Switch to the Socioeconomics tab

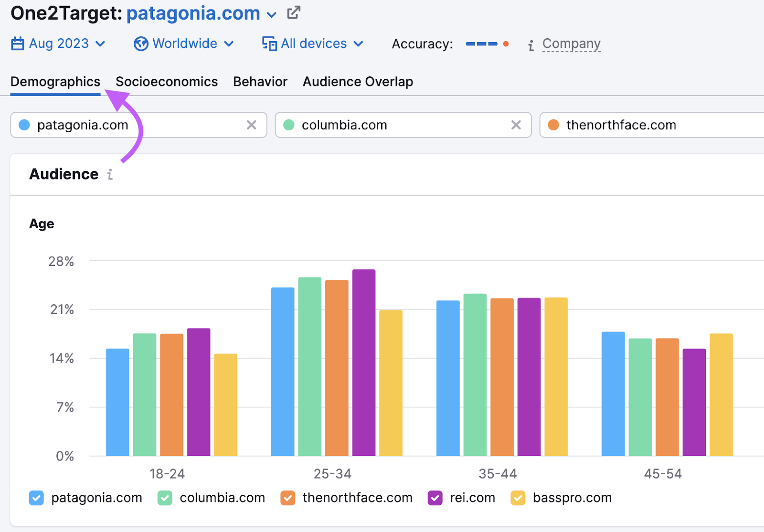[x=167, y=82]
